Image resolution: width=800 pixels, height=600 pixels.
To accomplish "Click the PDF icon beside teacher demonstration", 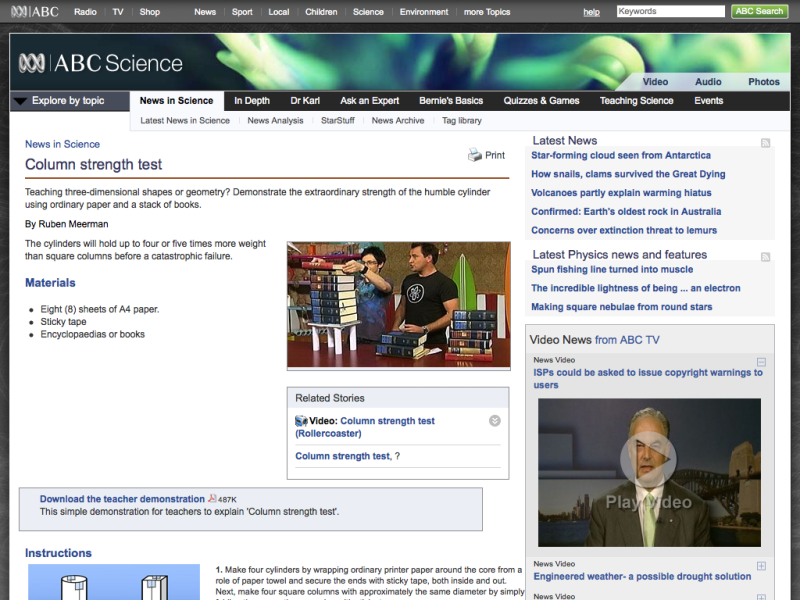I will [212, 499].
